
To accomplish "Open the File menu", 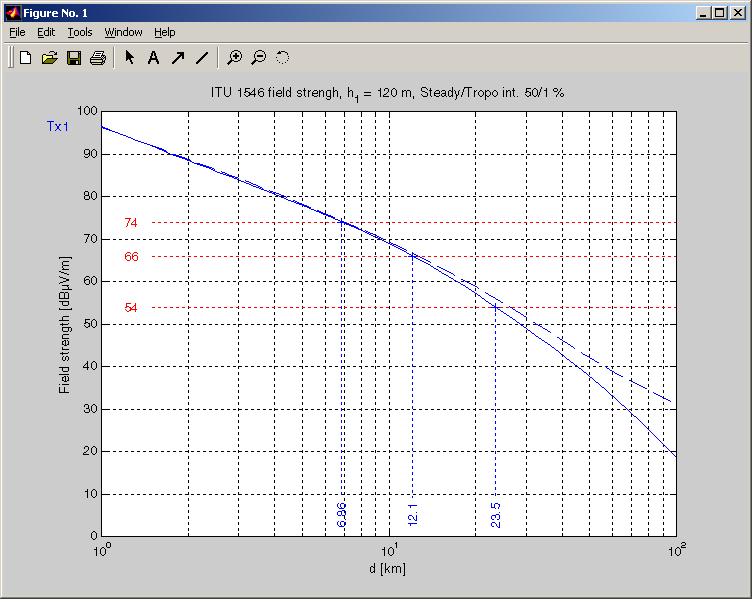I will pos(17,32).
